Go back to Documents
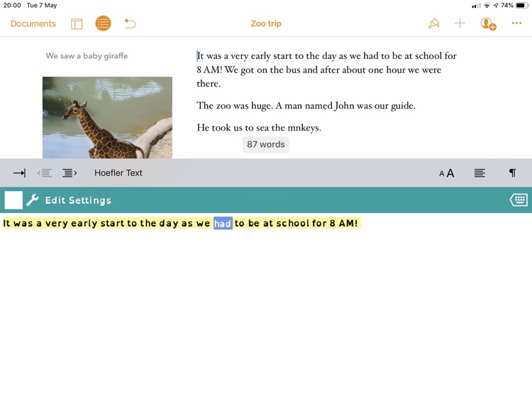 tap(33, 23)
